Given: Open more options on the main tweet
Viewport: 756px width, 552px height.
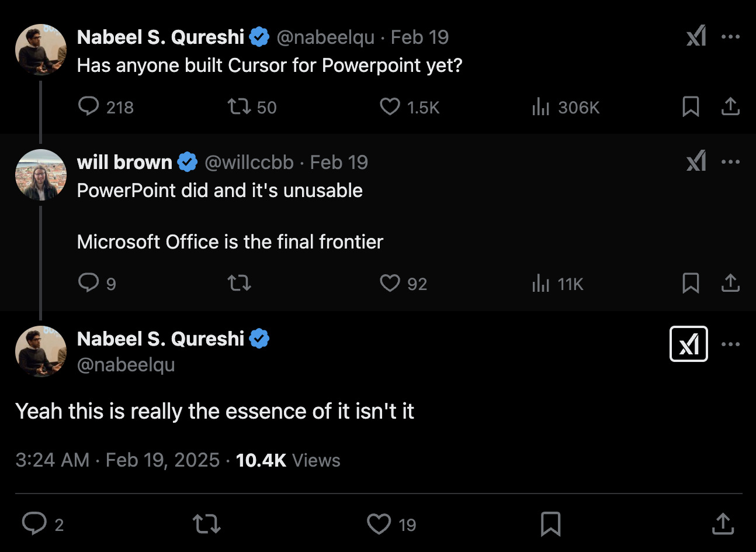Looking at the screenshot, I should coord(730,344).
